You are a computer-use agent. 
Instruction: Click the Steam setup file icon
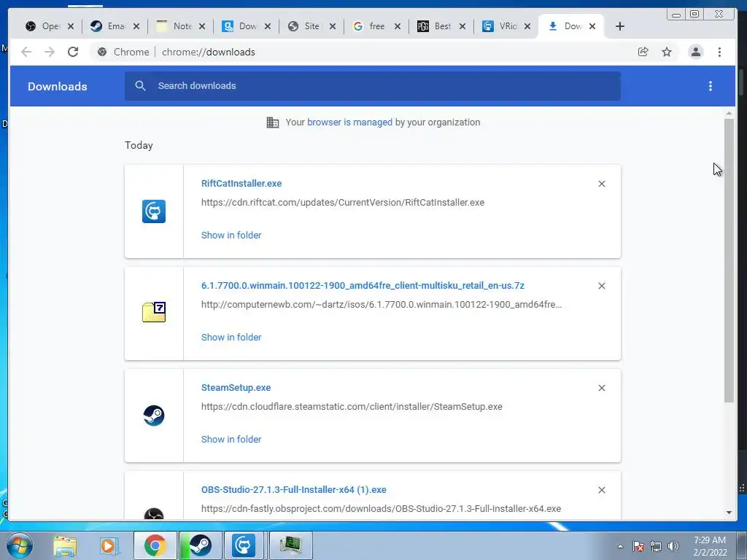[154, 416]
